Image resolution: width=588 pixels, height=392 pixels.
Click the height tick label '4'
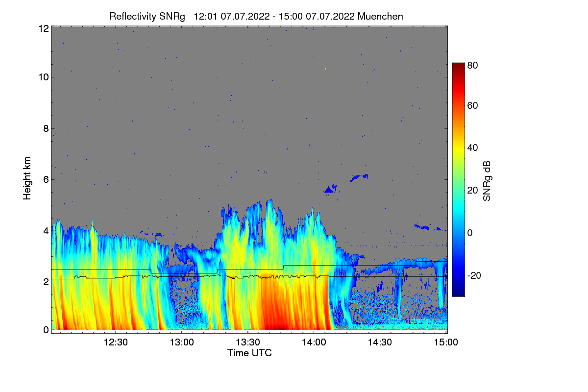click(46, 231)
